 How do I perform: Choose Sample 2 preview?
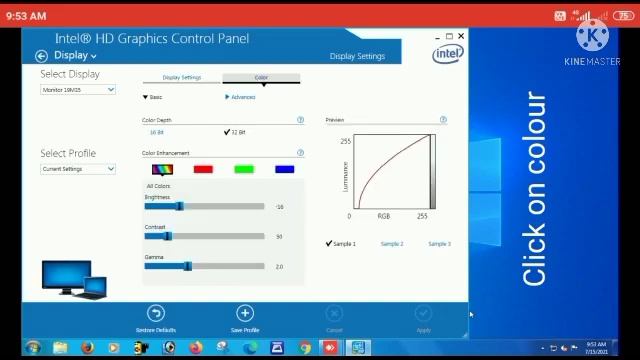click(x=392, y=244)
